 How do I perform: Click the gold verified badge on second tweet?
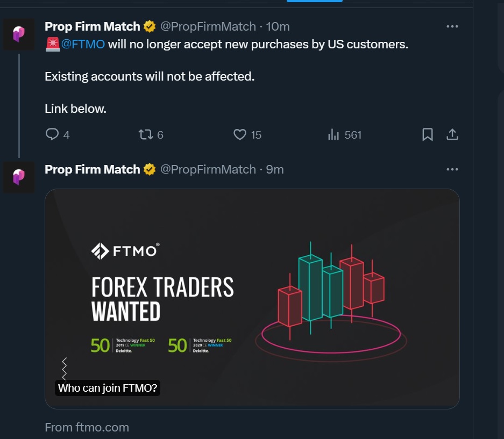[150, 169]
